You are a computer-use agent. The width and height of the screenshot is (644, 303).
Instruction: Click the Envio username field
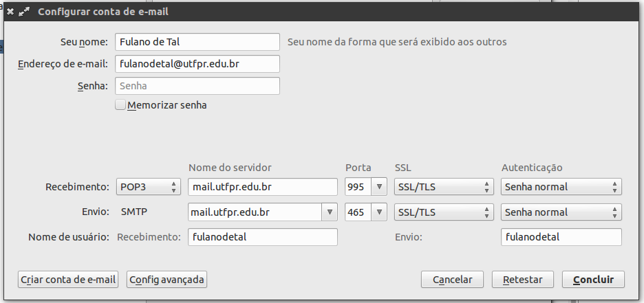pos(561,237)
